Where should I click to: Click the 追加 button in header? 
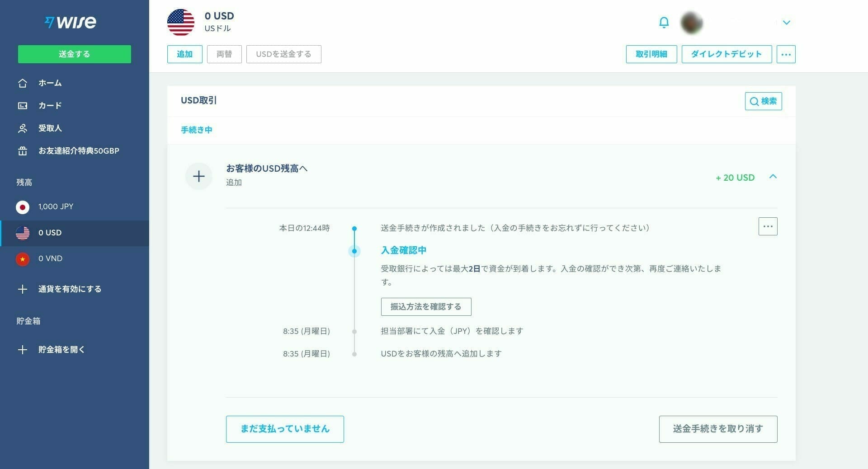click(185, 54)
